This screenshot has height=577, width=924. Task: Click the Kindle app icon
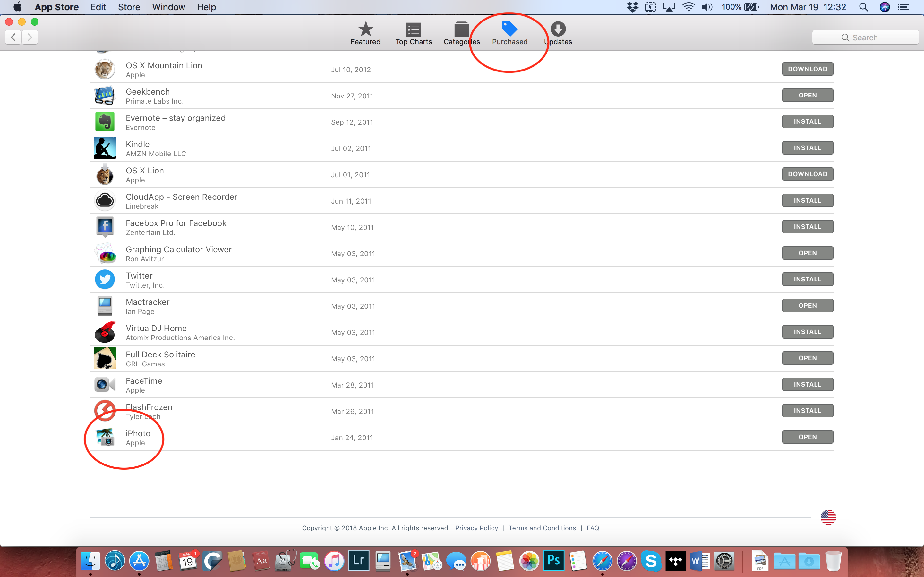point(105,148)
